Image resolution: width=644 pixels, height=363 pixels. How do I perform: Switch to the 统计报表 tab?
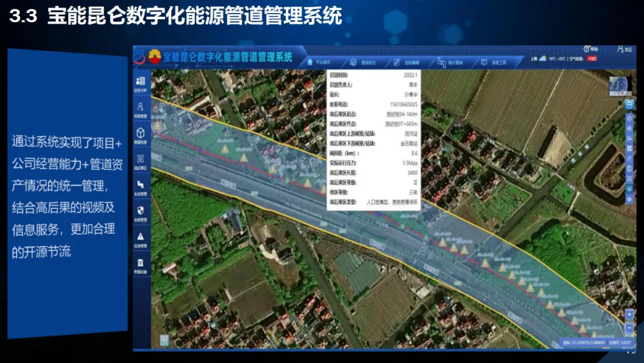click(450, 63)
